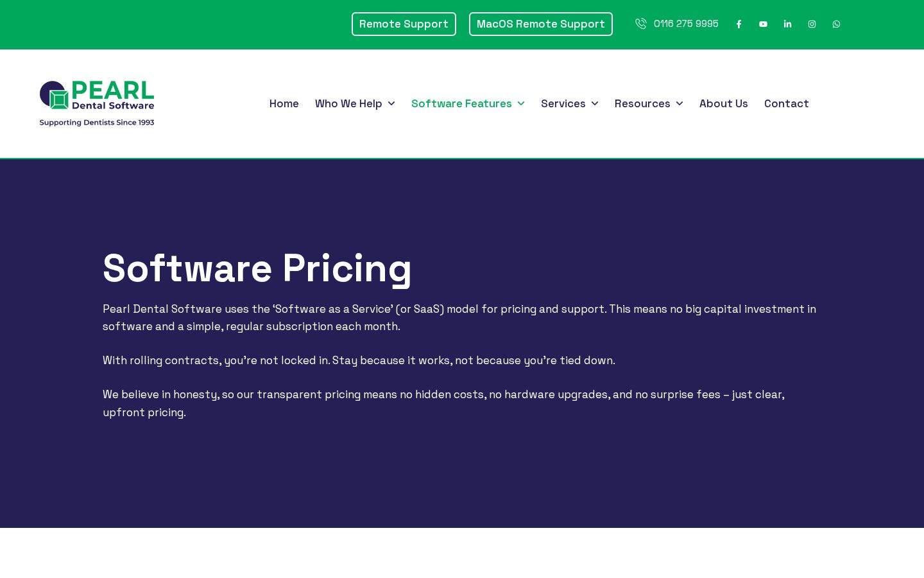
Task: Open the WhatsApp social icon
Action: pos(836,24)
